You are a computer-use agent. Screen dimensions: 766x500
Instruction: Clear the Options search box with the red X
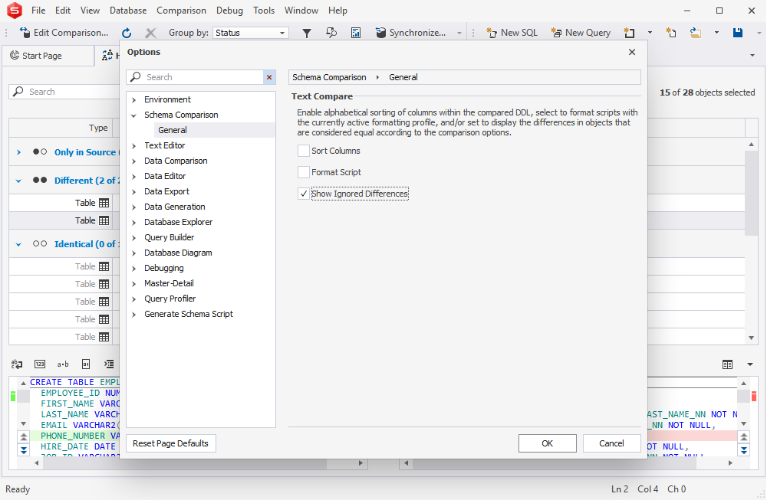[269, 77]
